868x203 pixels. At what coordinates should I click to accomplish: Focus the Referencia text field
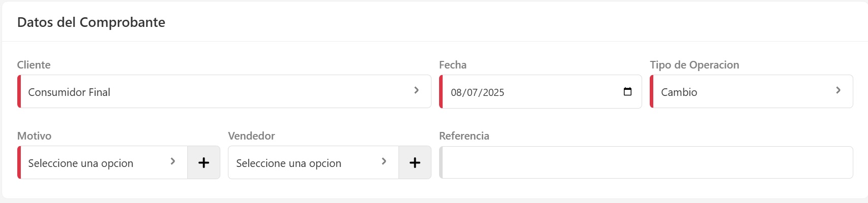point(646,162)
